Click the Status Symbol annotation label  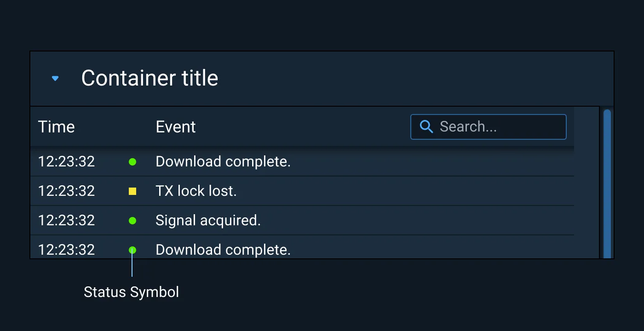pos(131,292)
